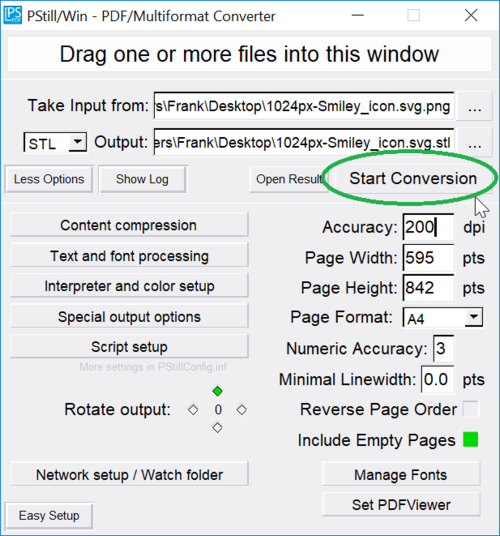
Task: Click the Start Conversion button
Action: (413, 178)
